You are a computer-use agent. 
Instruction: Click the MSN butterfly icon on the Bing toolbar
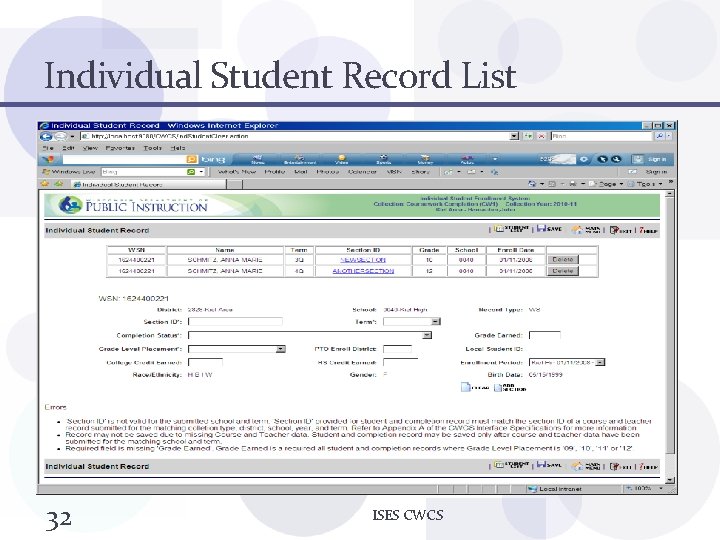49,159
